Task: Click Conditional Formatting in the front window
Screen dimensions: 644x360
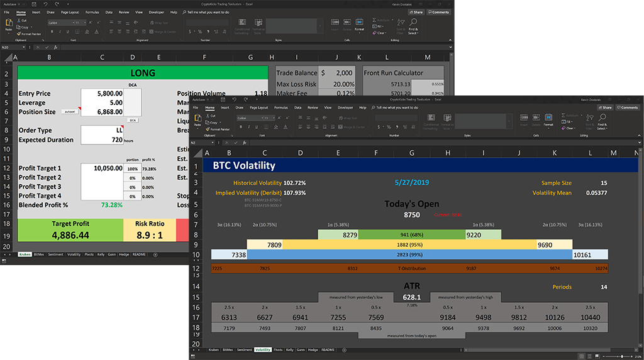Action: tap(431, 122)
